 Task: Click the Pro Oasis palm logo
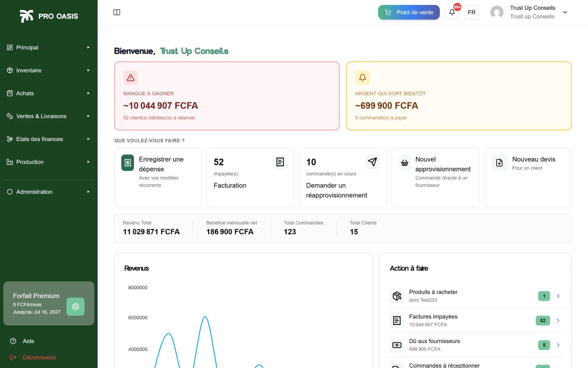click(x=26, y=16)
